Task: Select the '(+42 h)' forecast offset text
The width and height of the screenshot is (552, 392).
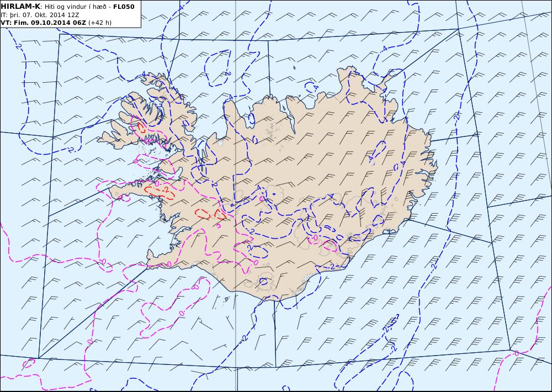Action: point(99,23)
